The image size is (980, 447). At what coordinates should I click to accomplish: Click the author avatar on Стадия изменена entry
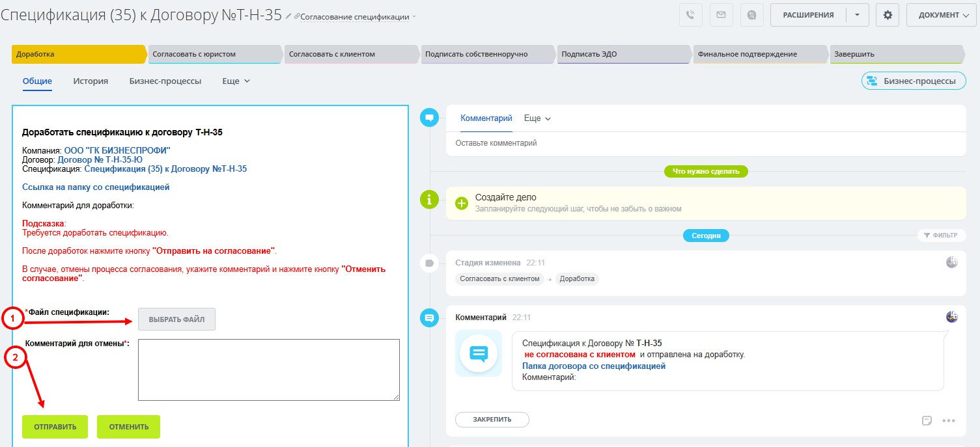click(952, 262)
